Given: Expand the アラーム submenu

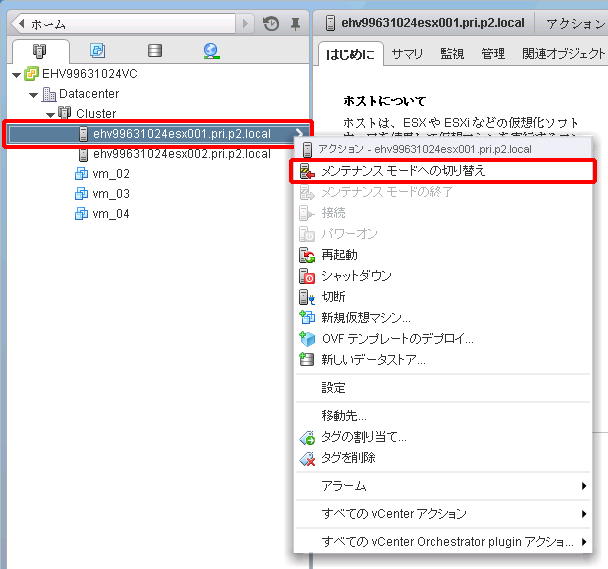Looking at the screenshot, I should pyautogui.click(x=443, y=486).
